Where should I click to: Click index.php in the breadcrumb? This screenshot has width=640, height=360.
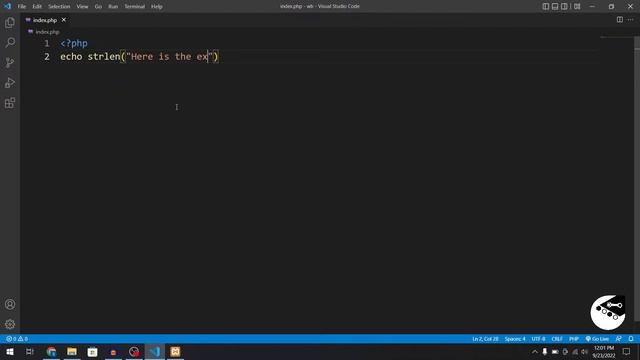click(x=47, y=32)
